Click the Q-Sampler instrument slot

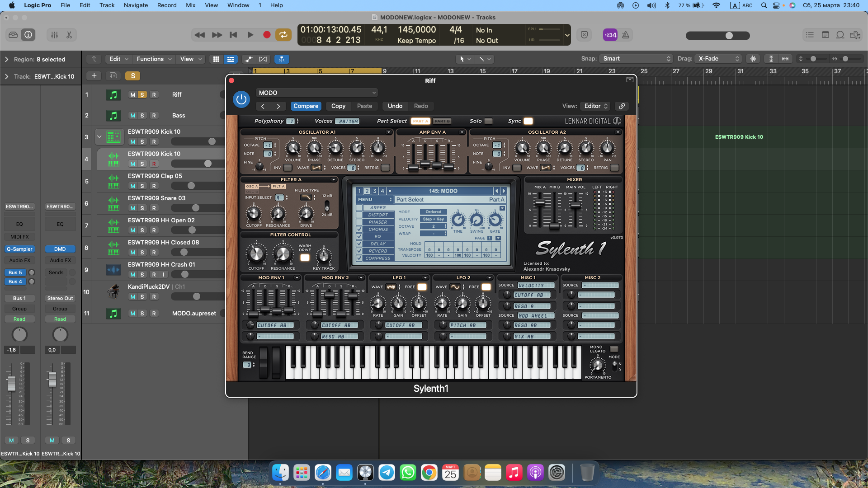[x=19, y=249]
